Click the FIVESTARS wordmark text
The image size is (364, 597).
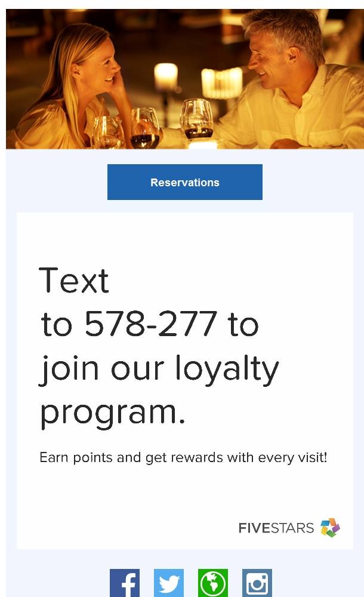[x=276, y=528]
